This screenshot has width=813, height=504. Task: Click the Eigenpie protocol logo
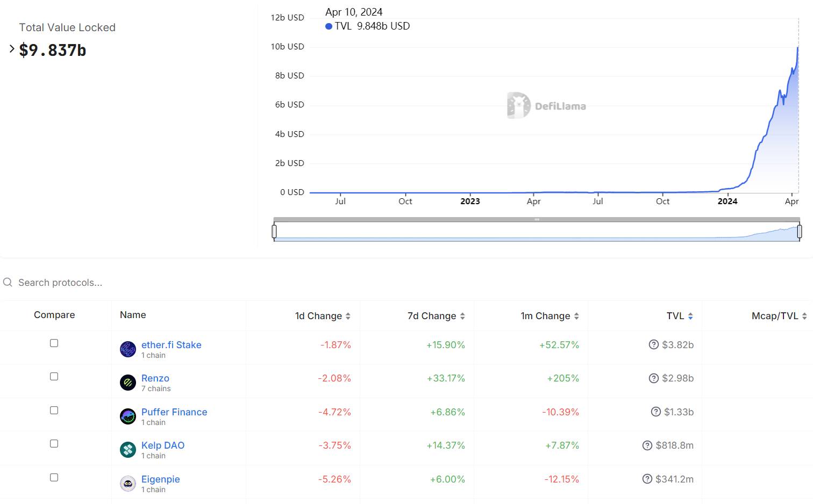(x=128, y=484)
